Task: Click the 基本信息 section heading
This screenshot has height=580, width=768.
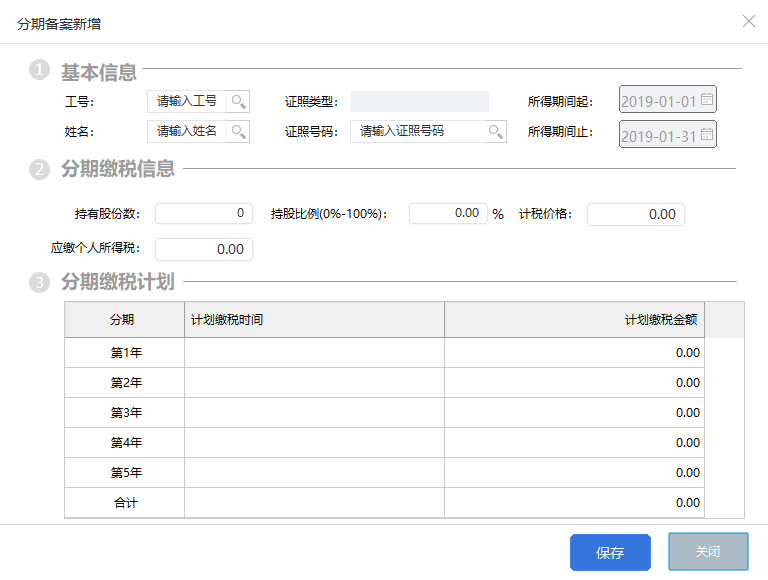Action: click(x=98, y=72)
